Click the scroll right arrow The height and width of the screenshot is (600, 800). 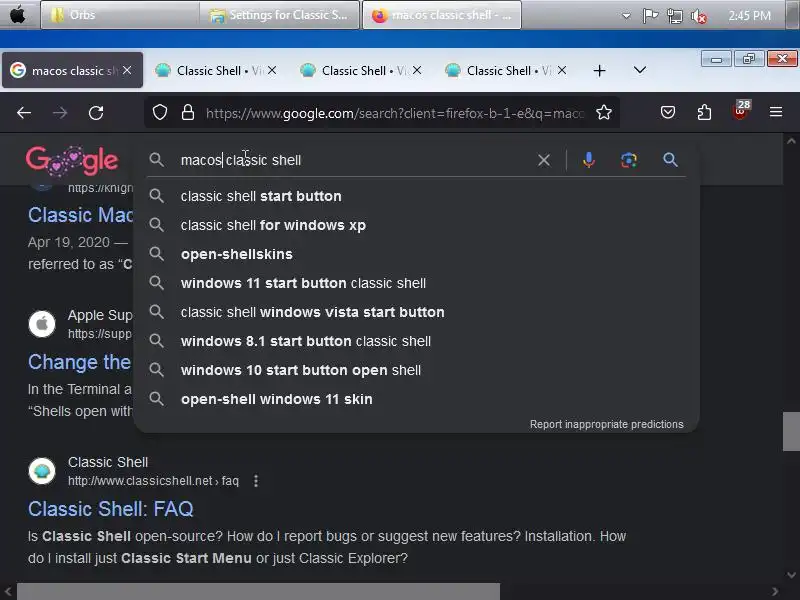775,592
